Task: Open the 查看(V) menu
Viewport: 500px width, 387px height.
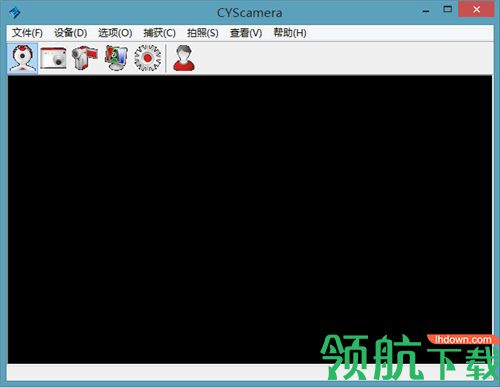Action: tap(246, 33)
